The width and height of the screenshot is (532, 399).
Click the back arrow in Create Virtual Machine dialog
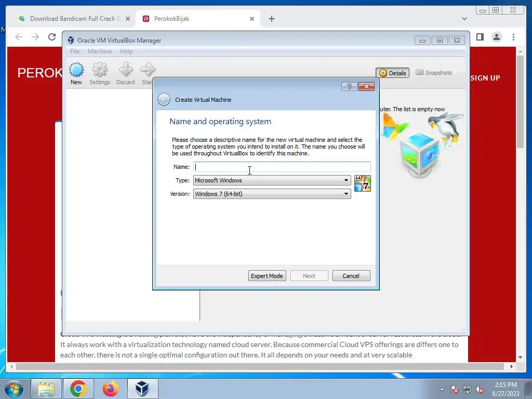pos(164,99)
